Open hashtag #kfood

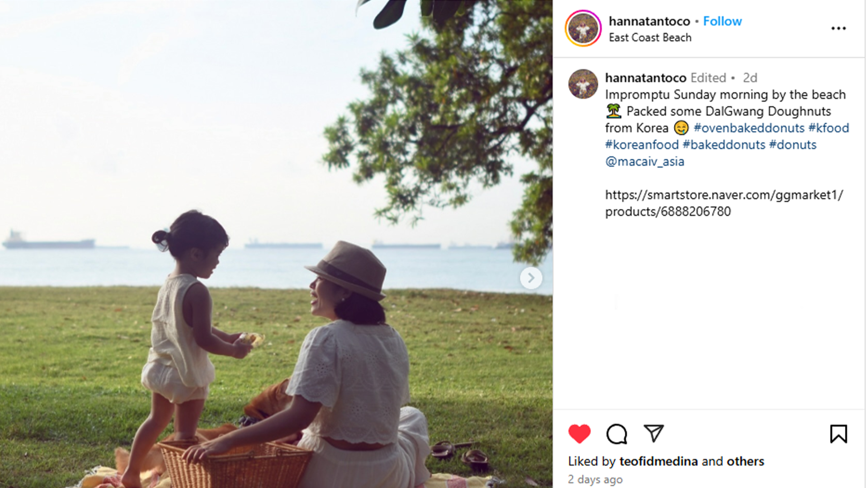point(829,128)
